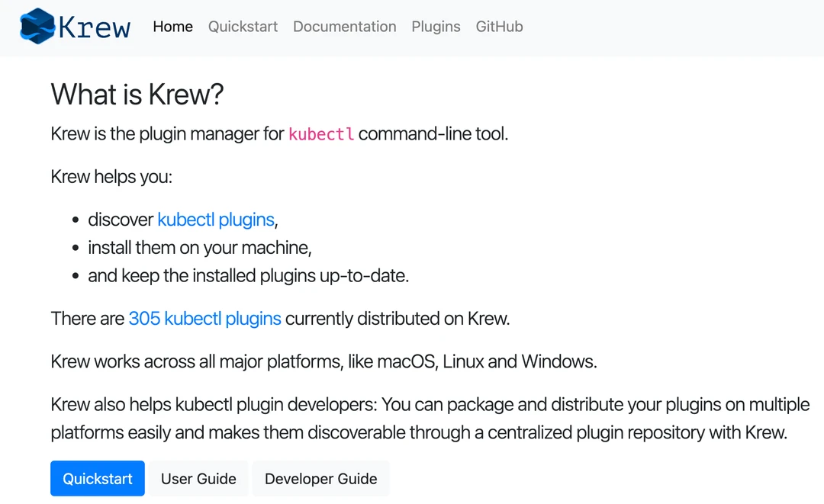The image size is (824, 504).
Task: Open the '305 kubectl plugins' link
Action: 204,318
